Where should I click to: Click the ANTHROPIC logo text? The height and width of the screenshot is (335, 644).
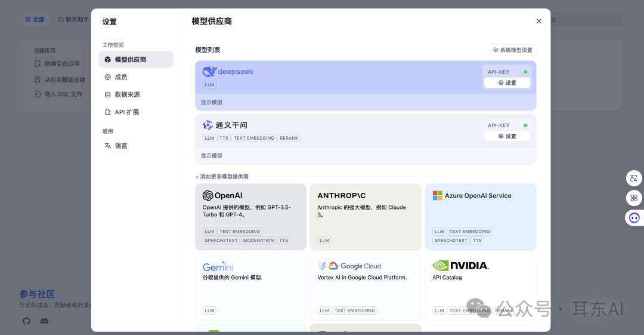341,196
